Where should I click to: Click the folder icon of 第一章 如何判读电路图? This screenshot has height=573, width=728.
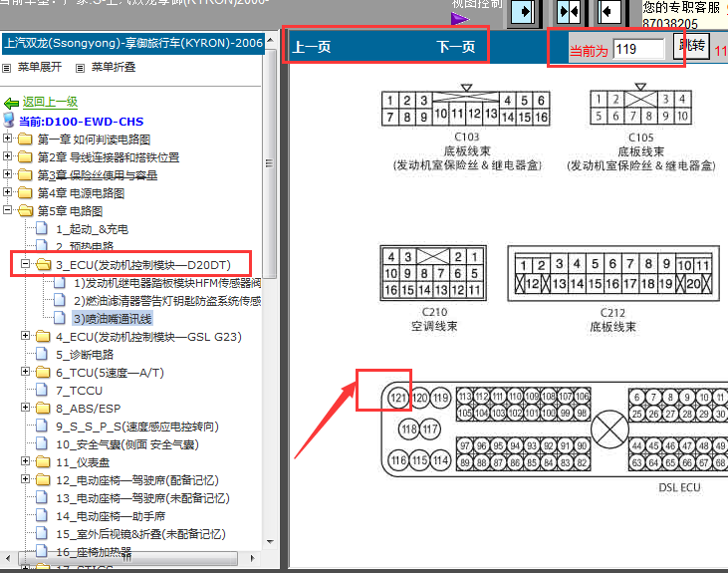25,139
